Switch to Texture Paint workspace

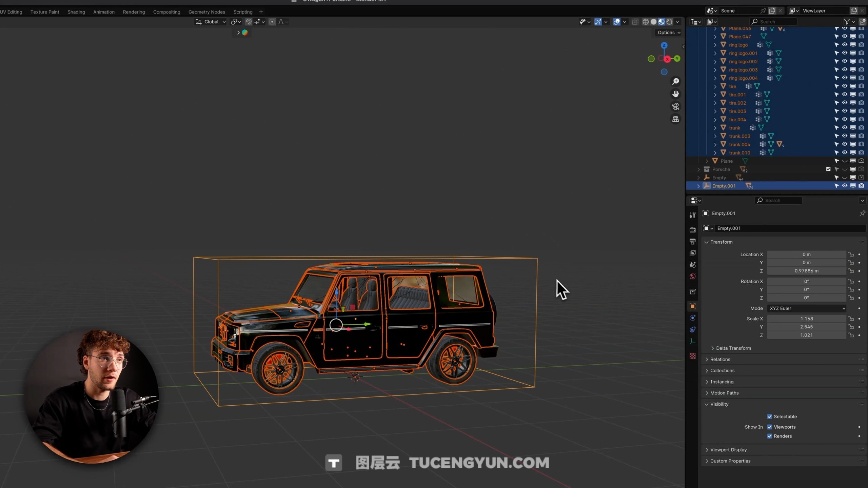pyautogui.click(x=45, y=12)
